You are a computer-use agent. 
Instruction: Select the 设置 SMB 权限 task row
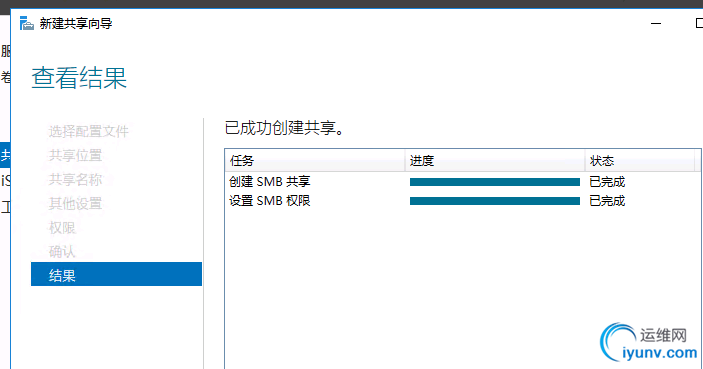(462, 200)
